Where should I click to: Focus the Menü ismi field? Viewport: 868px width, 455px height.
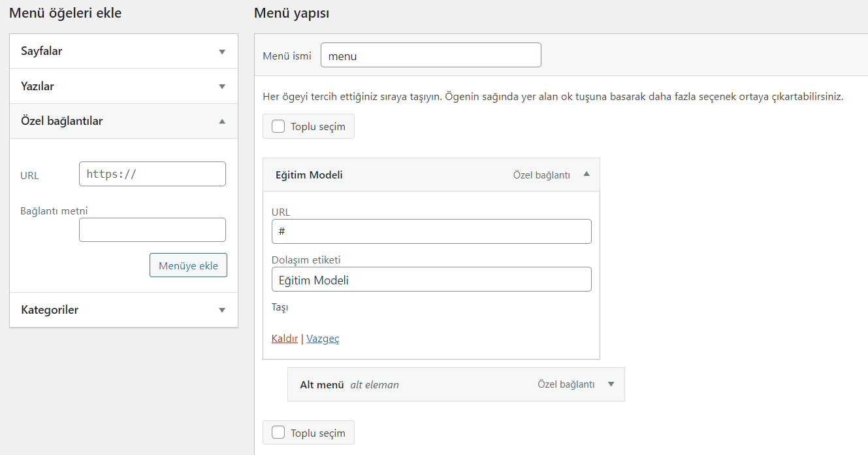(x=431, y=56)
